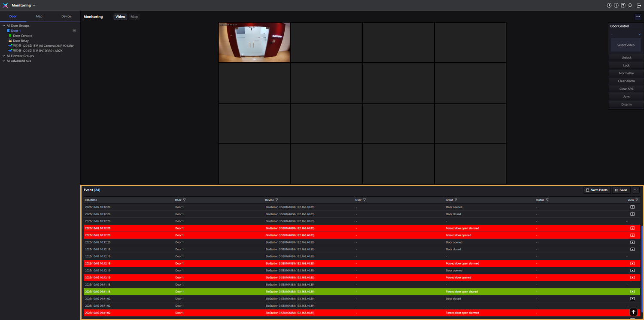The image size is (644, 320).
Task: Filter events by the Door column
Action: 184,200
